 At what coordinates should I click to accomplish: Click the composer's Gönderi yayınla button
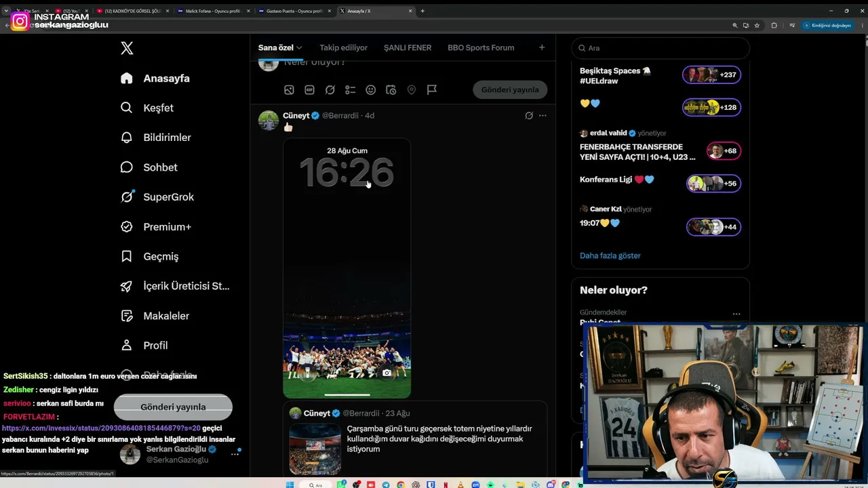click(510, 89)
